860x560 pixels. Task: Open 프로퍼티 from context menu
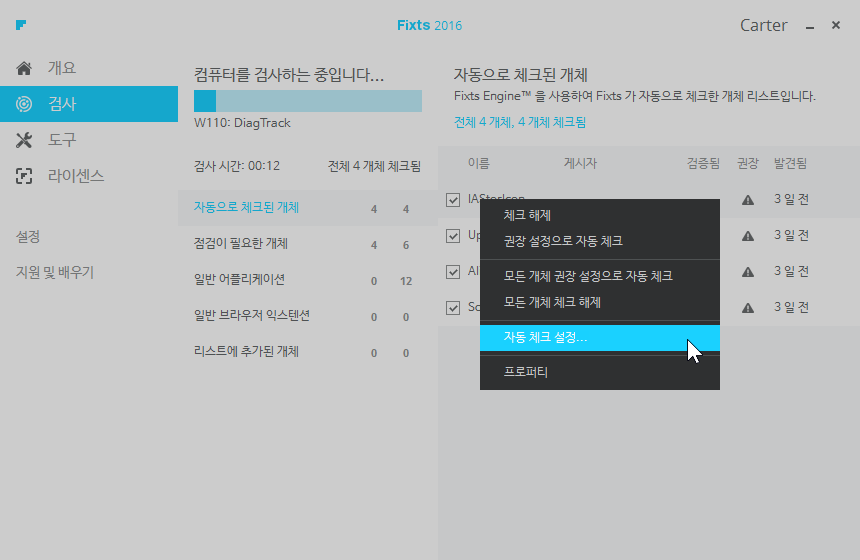click(599, 372)
